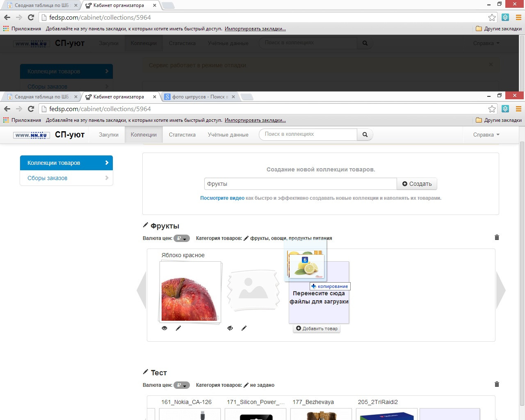Click the NN.RU logo in front window
525x420 pixels.
32,135
